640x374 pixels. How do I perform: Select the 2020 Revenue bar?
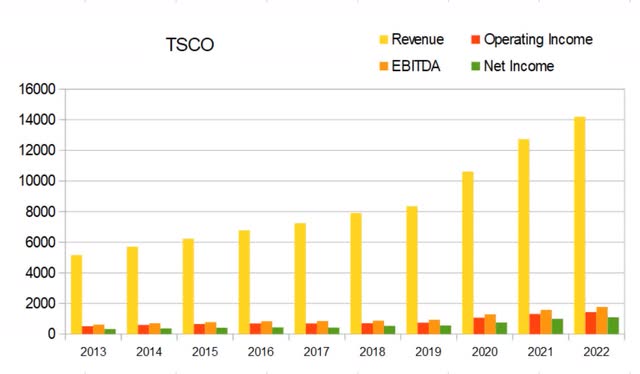pos(468,253)
